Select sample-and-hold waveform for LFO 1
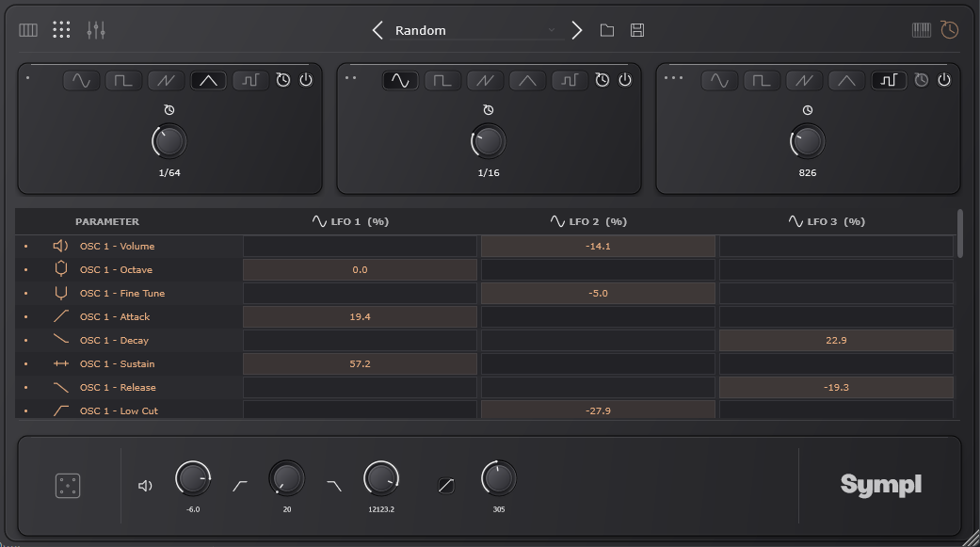The image size is (980, 547). [250, 80]
